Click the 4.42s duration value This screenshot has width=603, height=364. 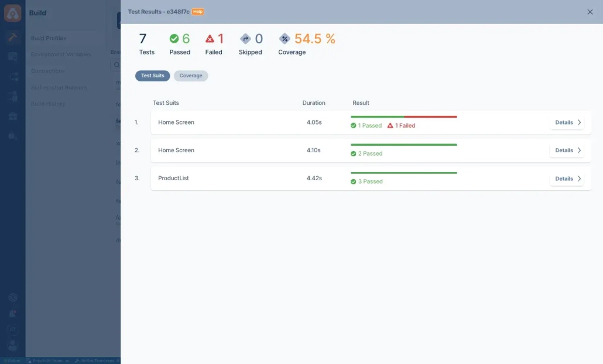coord(314,178)
